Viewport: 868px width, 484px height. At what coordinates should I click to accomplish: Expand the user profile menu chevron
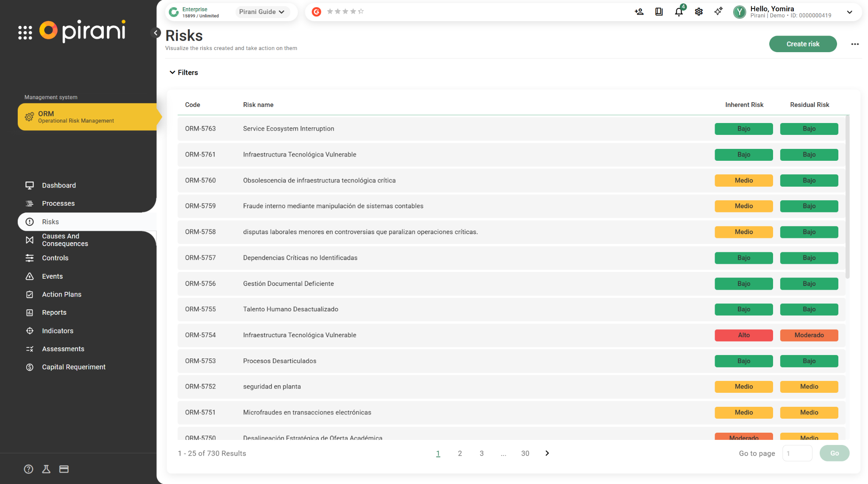[849, 12]
